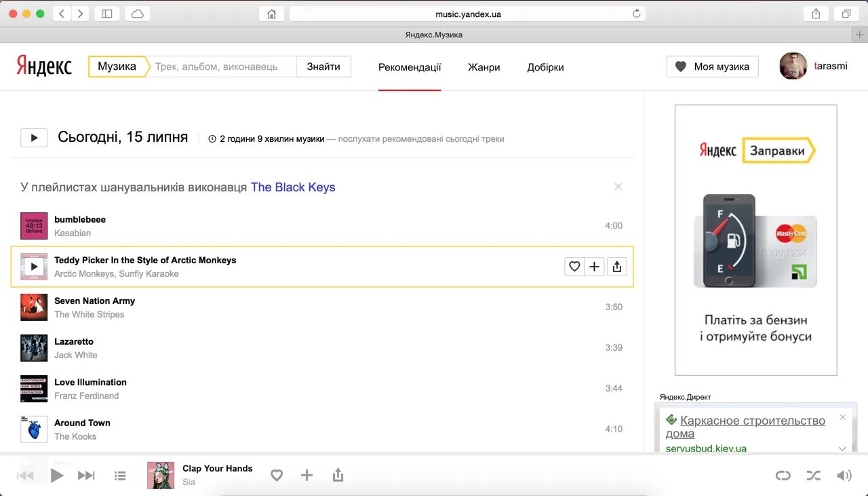The image size is (868, 496).
Task: Click the Sia cover in player bar
Action: [x=161, y=476]
